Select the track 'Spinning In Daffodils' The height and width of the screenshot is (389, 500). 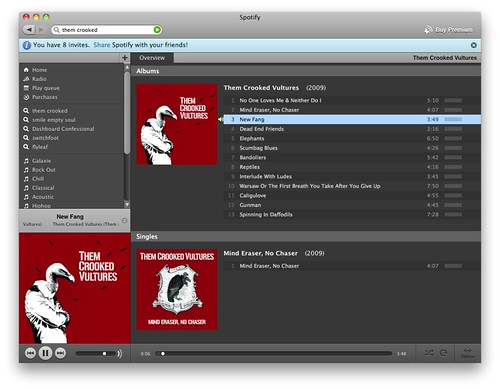352,214
